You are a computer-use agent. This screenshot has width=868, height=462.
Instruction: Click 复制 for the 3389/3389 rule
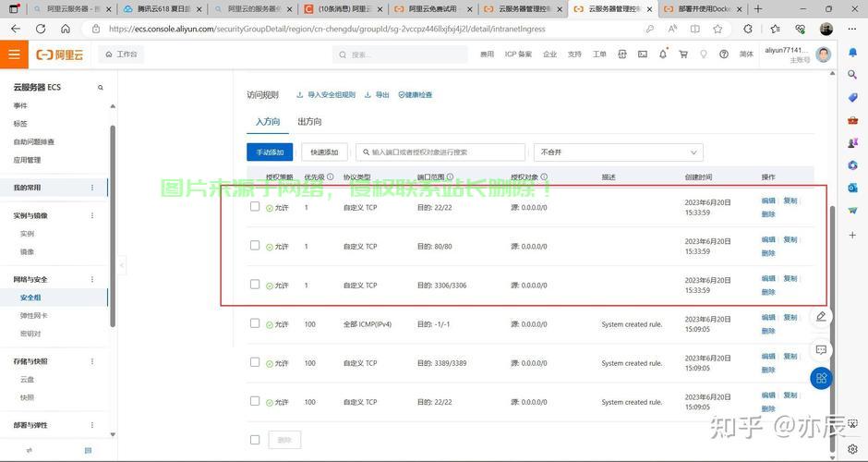point(790,356)
